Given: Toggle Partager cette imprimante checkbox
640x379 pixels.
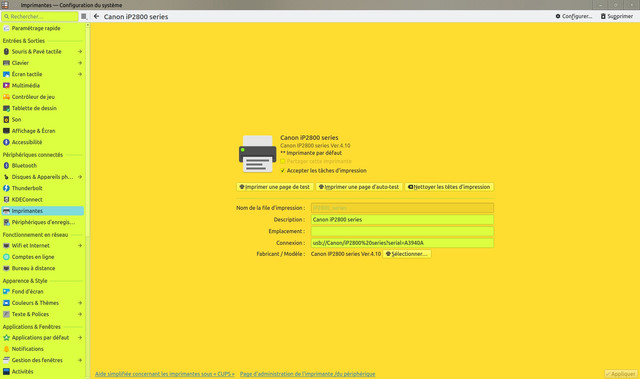Looking at the screenshot, I should tap(283, 161).
